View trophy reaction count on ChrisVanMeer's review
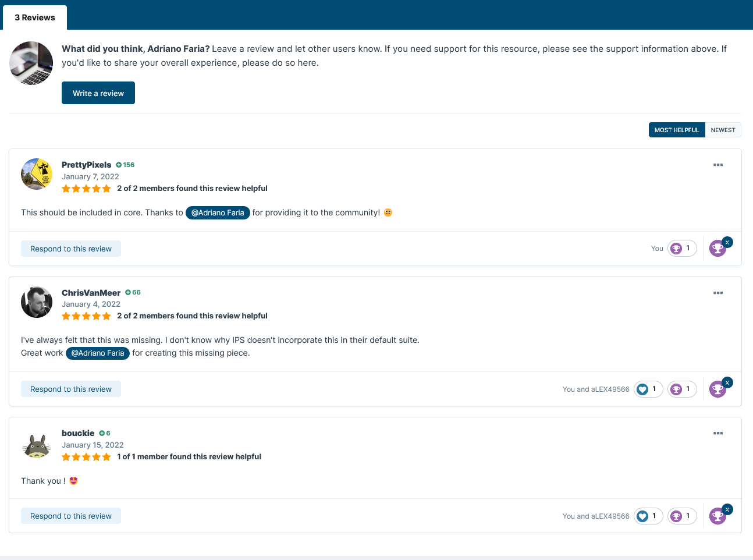Viewport: 753px width, 560px height. 682,389
